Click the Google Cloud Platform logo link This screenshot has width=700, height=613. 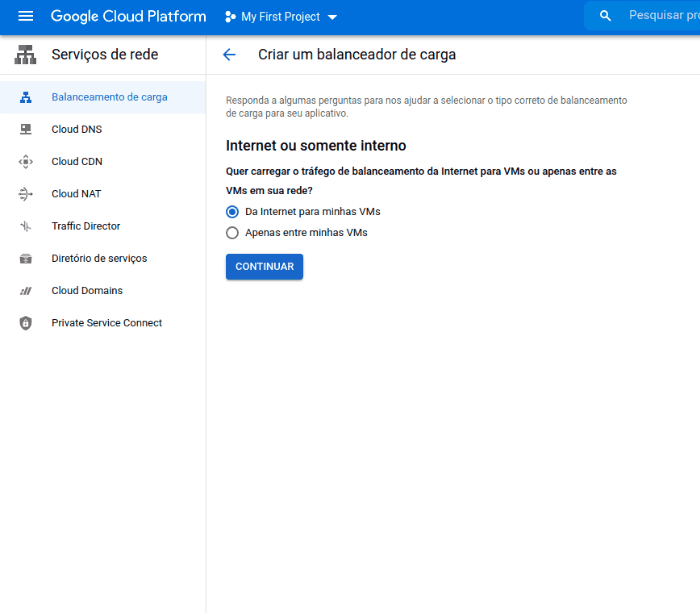tap(128, 16)
